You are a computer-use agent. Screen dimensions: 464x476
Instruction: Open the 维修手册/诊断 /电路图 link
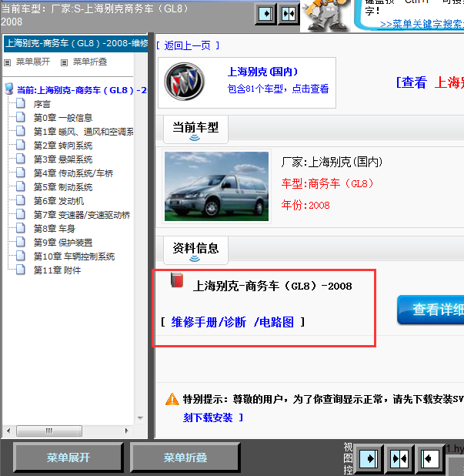[232, 322]
